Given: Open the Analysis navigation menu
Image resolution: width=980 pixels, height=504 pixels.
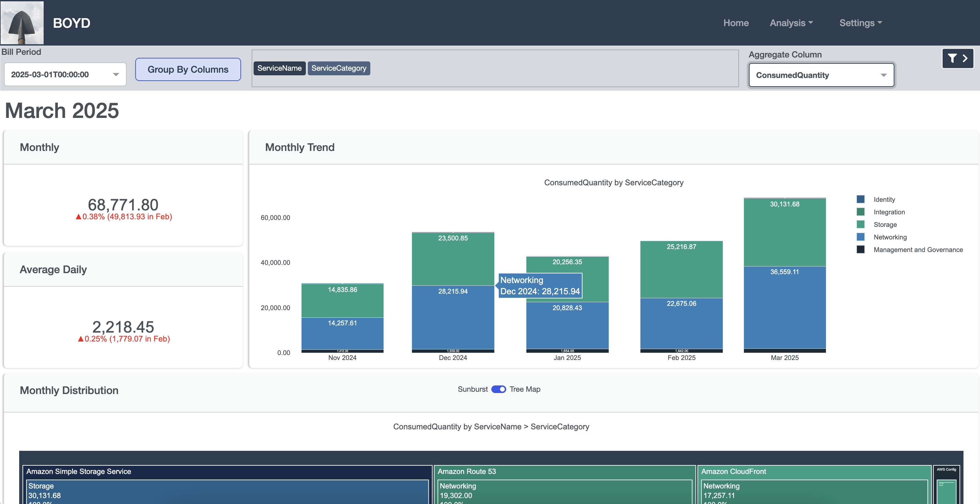Looking at the screenshot, I should [791, 23].
